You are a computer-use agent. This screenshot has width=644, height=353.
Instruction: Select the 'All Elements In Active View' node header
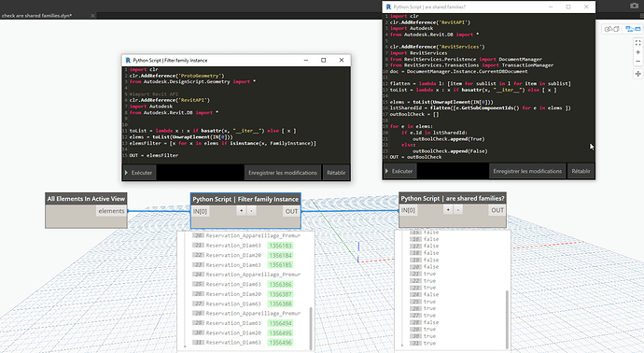point(86,199)
